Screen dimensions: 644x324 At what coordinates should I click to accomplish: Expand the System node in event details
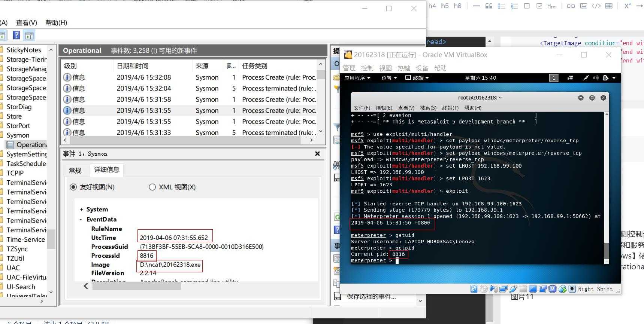81,210
